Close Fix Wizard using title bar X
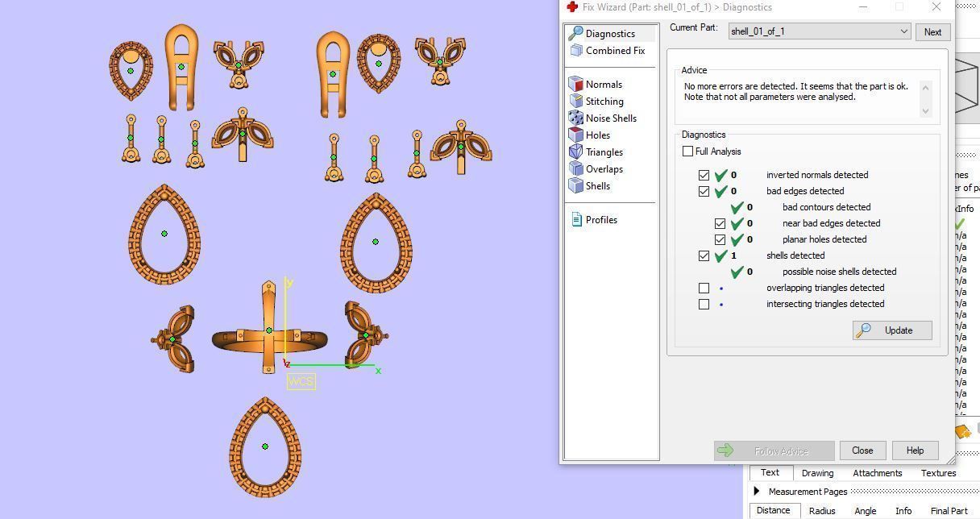Viewport: 980px width, 519px height. (x=936, y=7)
